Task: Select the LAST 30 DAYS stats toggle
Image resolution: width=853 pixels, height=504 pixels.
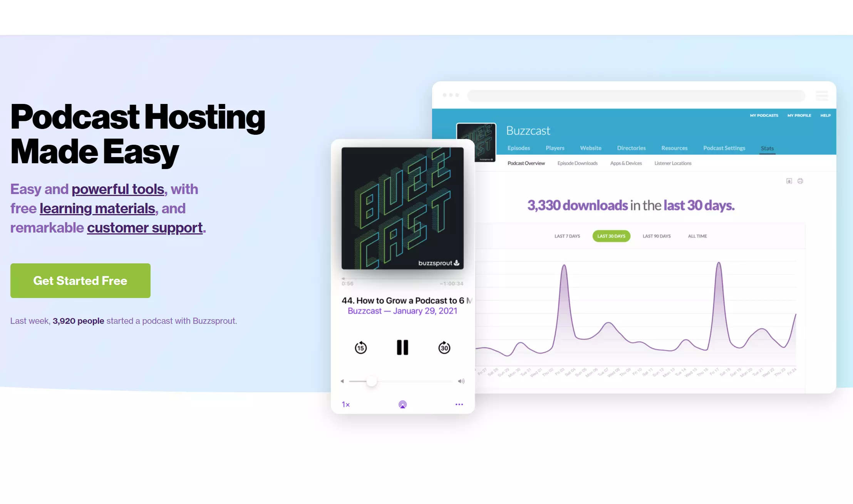Action: tap(611, 236)
